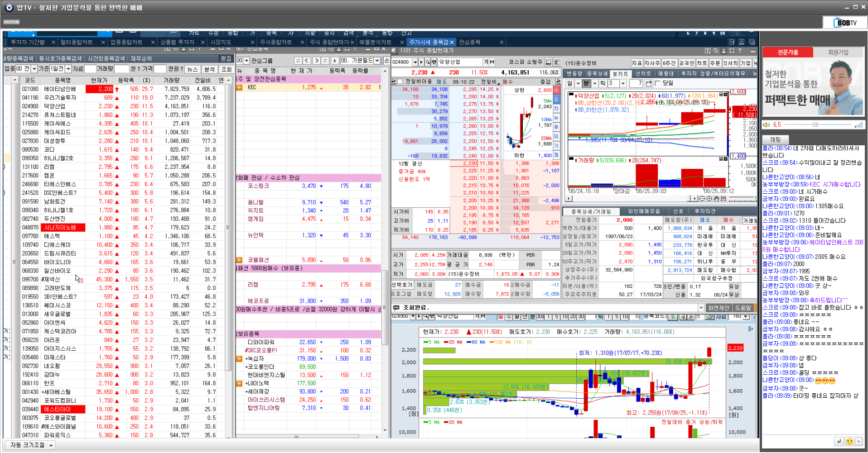This screenshot has width=868, height=453.
Task: Click the play arrow next to code 024900
Action: [x=421, y=62]
